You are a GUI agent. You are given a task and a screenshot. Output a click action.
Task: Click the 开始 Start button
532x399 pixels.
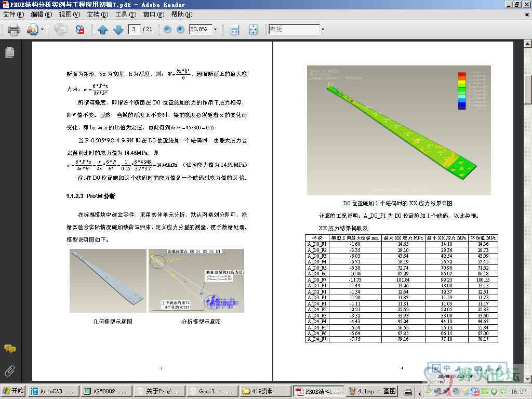13,391
